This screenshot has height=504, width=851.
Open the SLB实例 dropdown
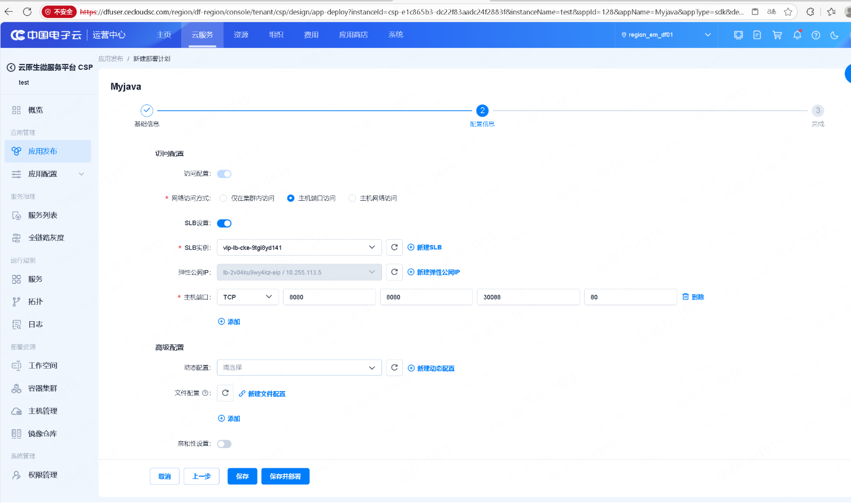(x=299, y=247)
